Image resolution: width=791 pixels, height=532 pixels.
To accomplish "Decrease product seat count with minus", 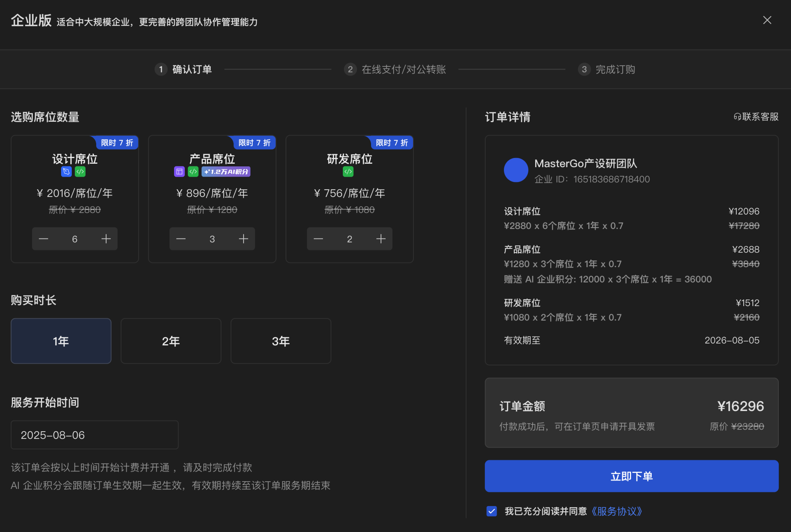I will pos(181,239).
